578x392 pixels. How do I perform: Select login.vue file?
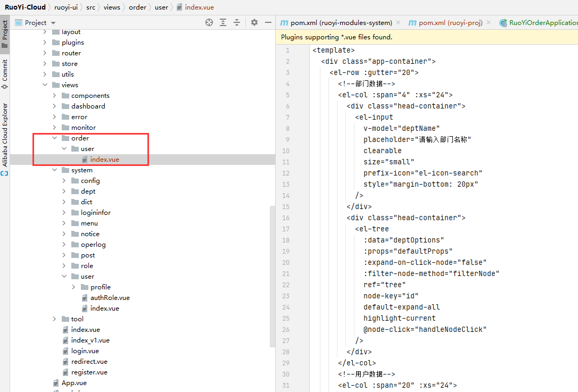pyautogui.click(x=85, y=351)
